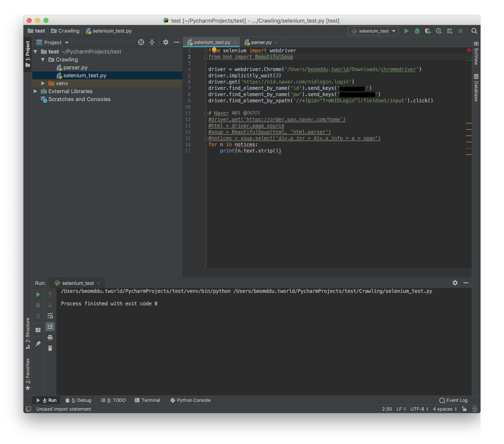This screenshot has width=504, height=444.
Task: Change line separator LF
Action: pyautogui.click(x=401, y=409)
